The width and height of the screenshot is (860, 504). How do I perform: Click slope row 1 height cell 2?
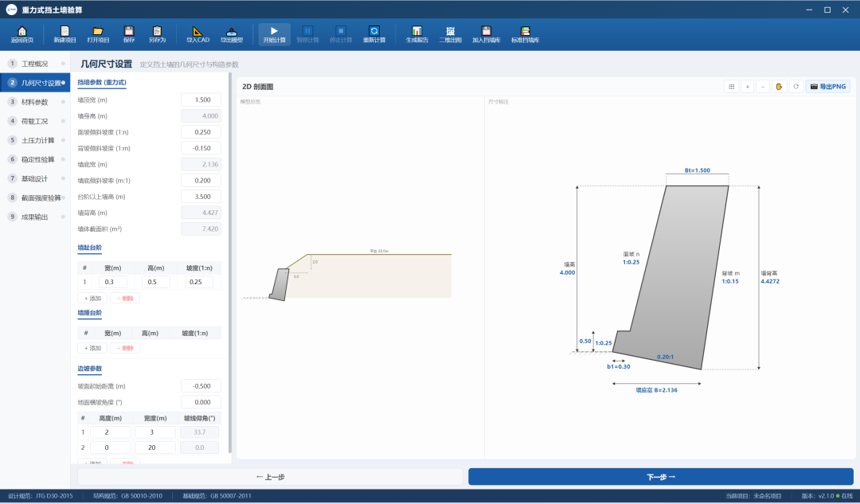pos(110,432)
